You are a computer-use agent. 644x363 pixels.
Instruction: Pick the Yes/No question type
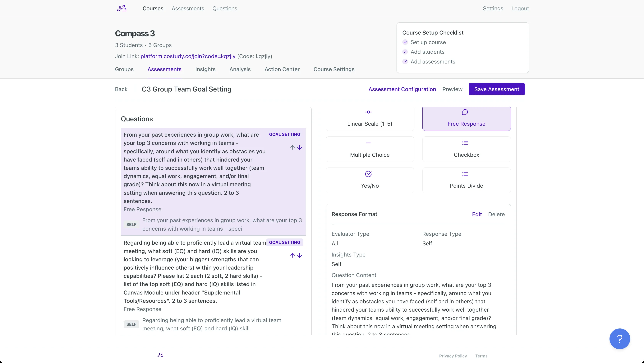pos(369,180)
